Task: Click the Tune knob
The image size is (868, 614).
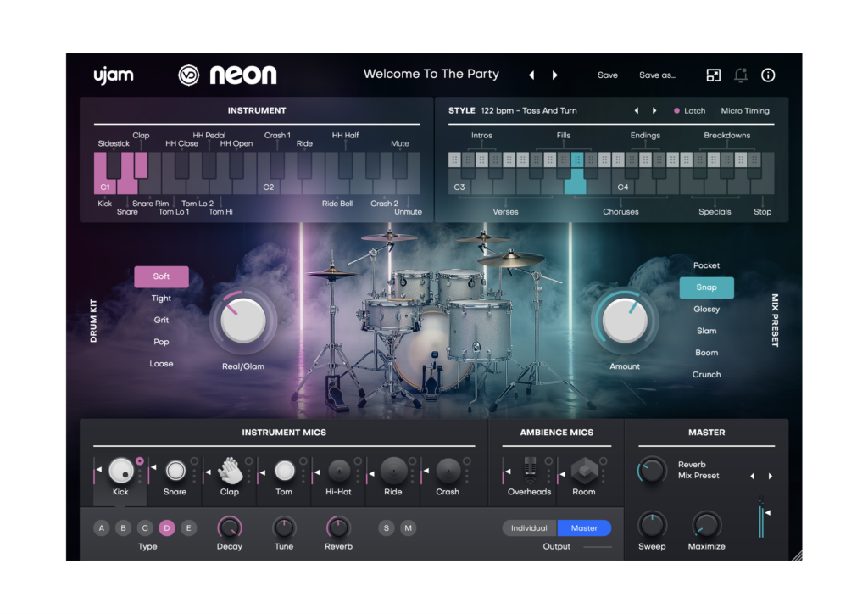Action: tap(284, 527)
